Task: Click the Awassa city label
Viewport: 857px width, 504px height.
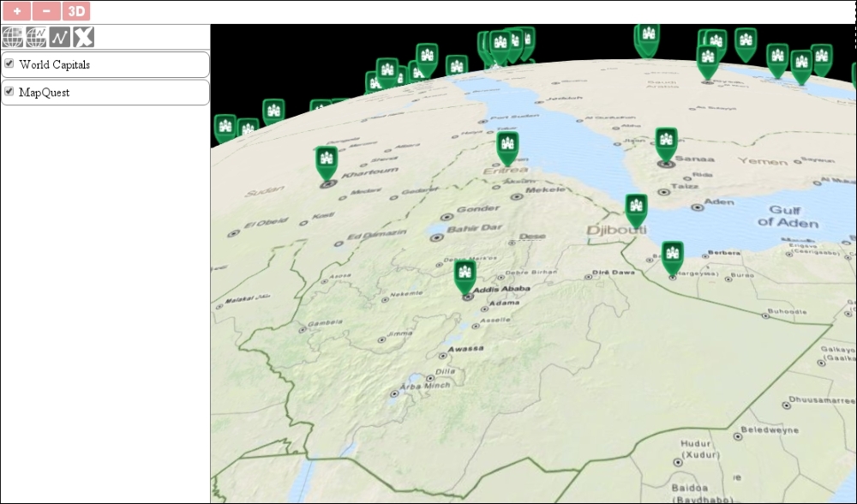Action: (465, 348)
